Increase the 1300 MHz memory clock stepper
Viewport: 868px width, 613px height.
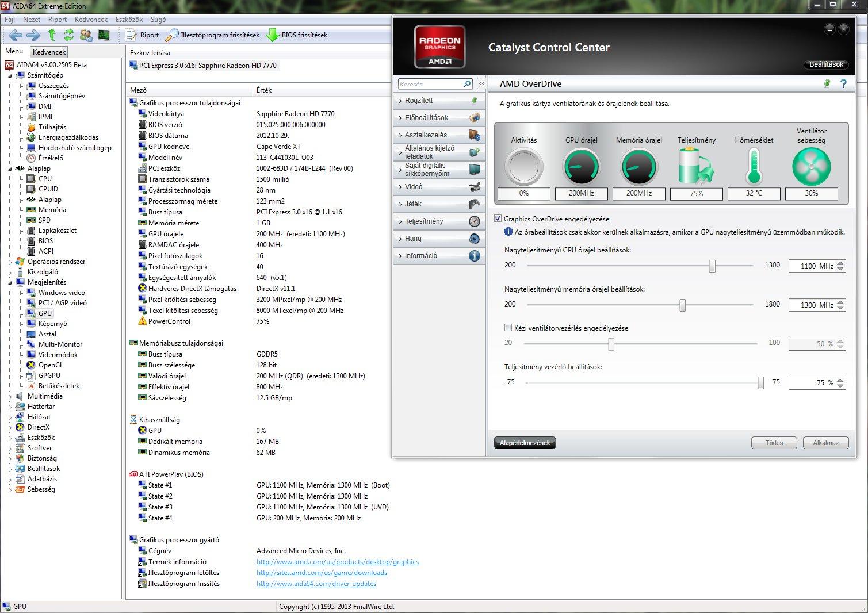click(841, 302)
